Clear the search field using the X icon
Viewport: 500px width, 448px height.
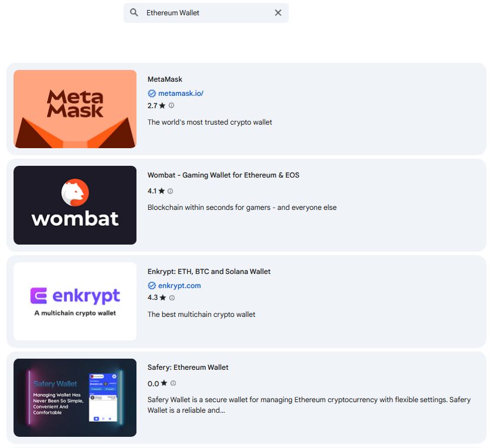pos(278,12)
